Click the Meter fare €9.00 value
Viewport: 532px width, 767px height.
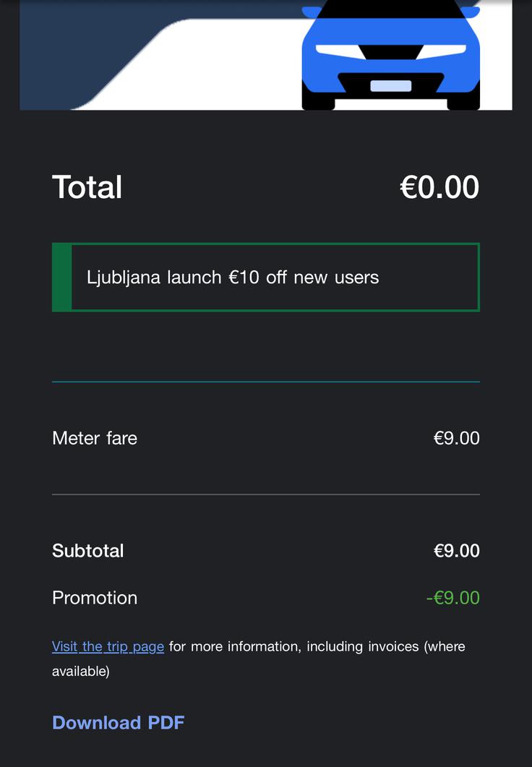coord(457,438)
